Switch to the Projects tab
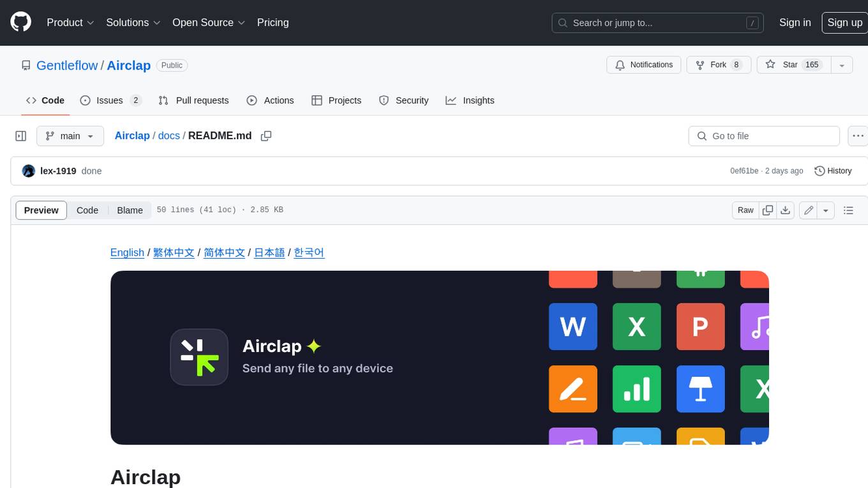 [x=336, y=100]
